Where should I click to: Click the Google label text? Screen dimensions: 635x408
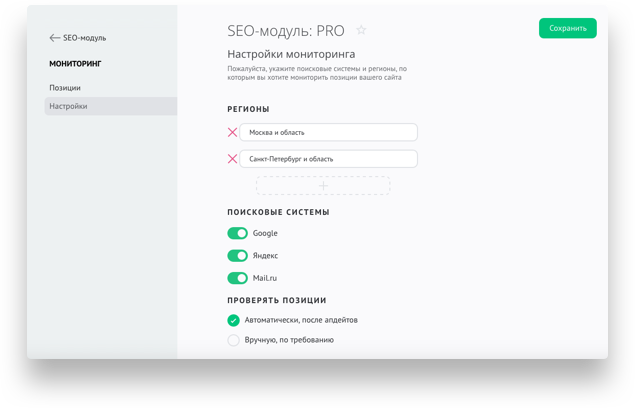265,233
